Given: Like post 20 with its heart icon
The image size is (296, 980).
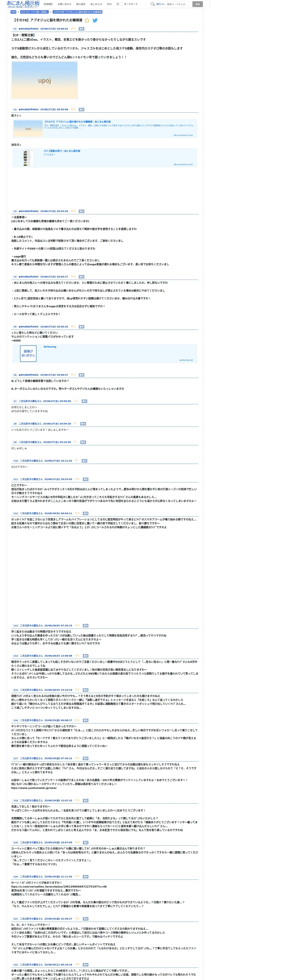Looking at the screenshot, I should pyautogui.click(x=76, y=876).
